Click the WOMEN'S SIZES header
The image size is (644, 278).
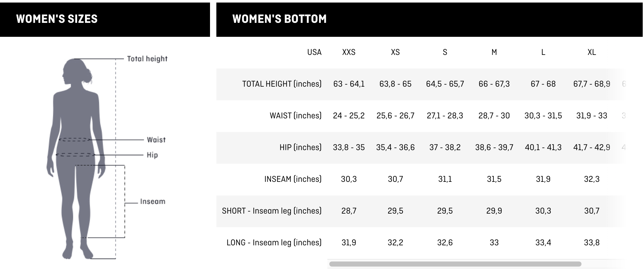point(57,19)
